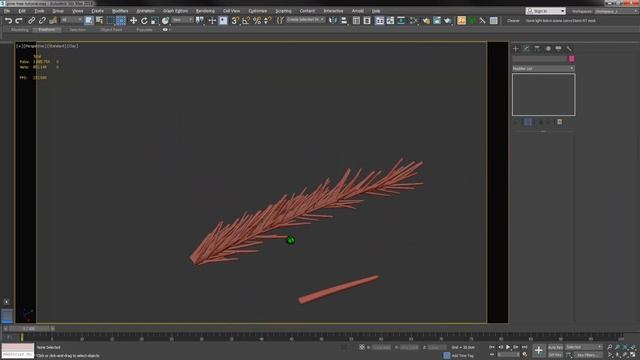Open the Select by Name dialog
640x360 pixels.
pos(99,20)
